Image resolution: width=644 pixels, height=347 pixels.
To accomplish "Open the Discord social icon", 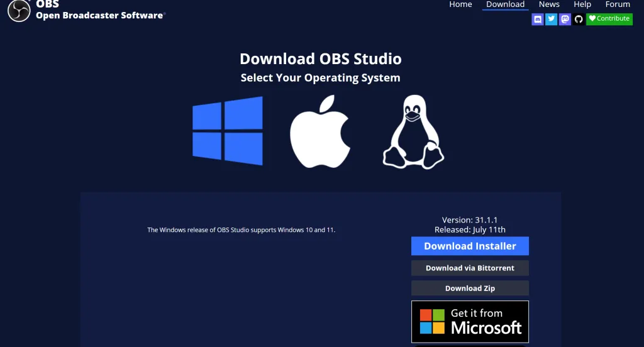I will click(538, 19).
